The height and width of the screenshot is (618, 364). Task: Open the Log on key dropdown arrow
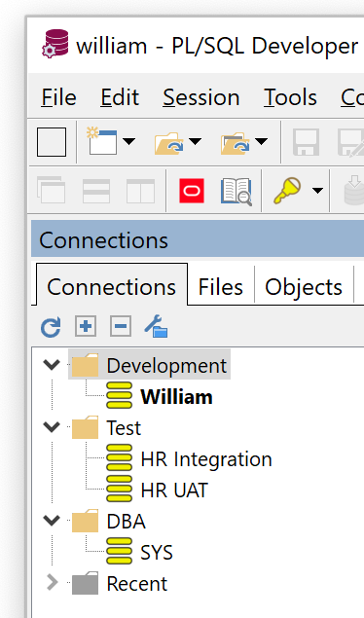click(317, 191)
